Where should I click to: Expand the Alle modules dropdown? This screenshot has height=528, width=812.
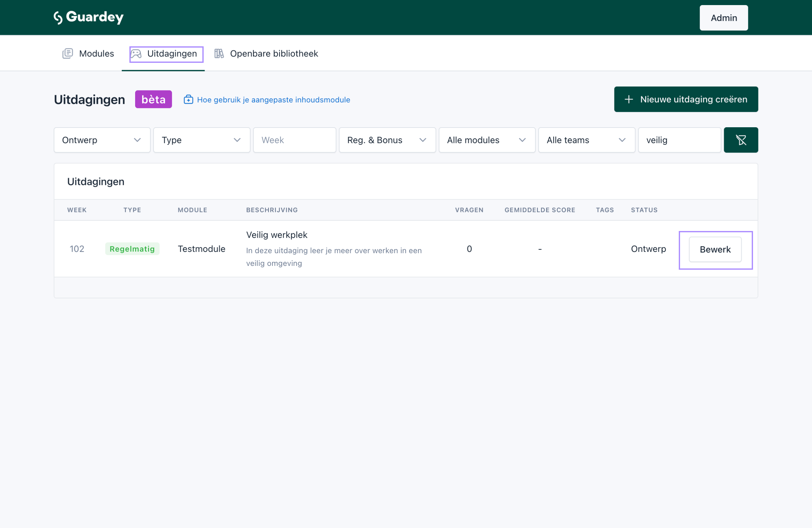[487, 140]
